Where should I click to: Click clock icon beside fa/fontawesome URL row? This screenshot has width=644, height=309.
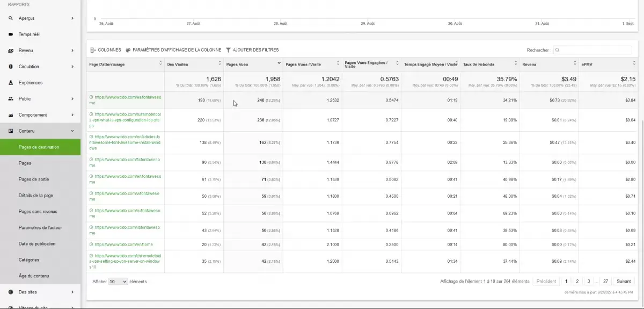tap(91, 160)
